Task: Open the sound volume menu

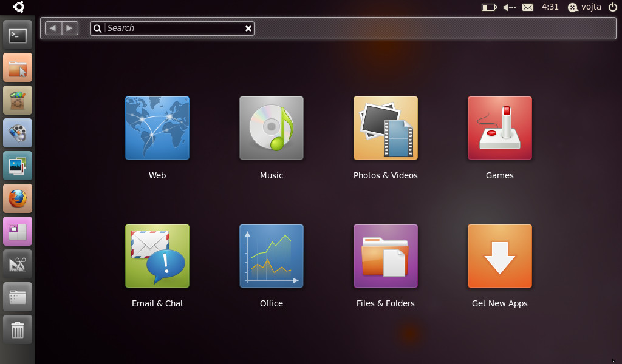Action: click(509, 7)
